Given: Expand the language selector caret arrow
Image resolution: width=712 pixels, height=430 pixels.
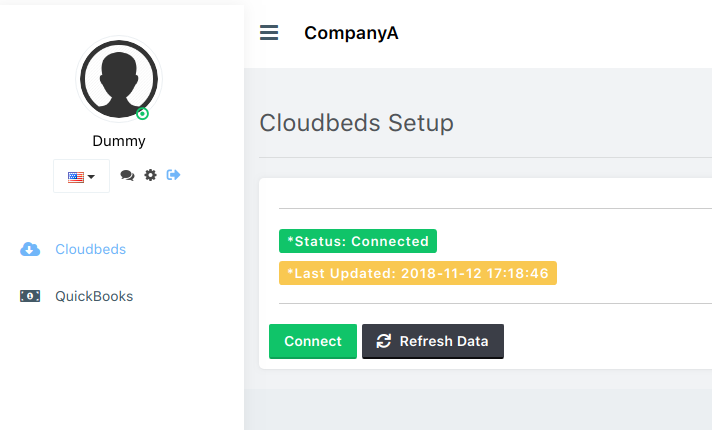Looking at the screenshot, I should click(91, 177).
